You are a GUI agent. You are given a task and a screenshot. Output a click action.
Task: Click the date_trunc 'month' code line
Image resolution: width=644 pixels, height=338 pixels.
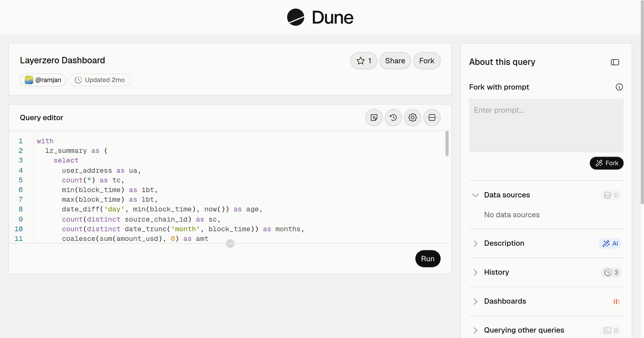(183, 229)
